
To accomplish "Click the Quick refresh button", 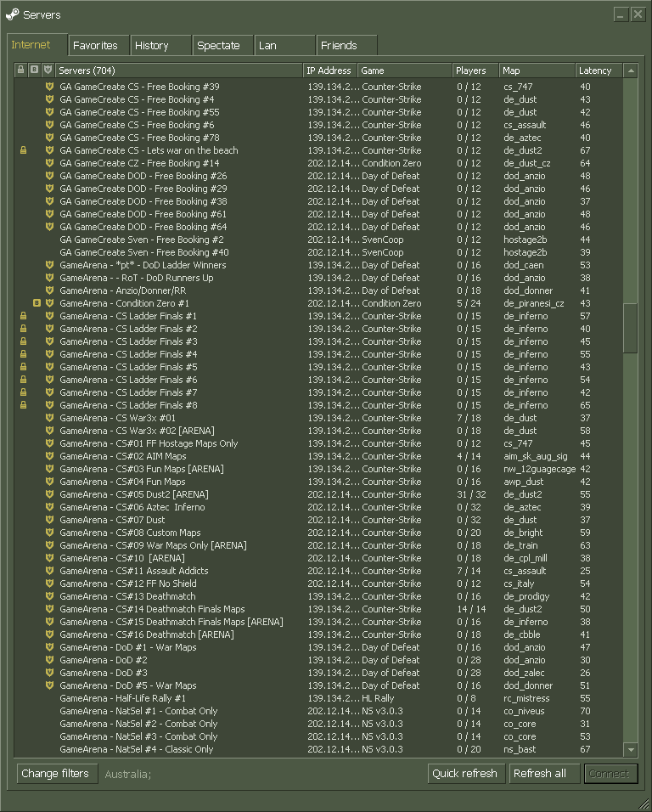I will click(466, 774).
